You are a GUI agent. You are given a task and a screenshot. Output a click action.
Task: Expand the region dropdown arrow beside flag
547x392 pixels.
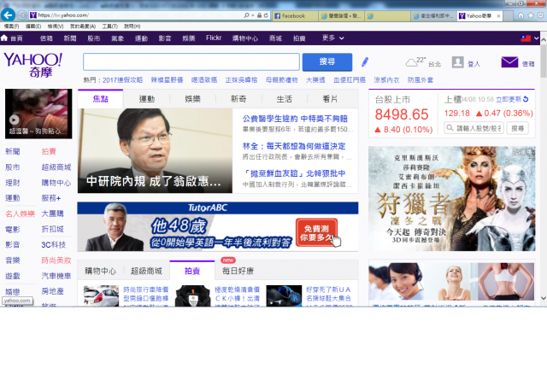[x=536, y=38]
